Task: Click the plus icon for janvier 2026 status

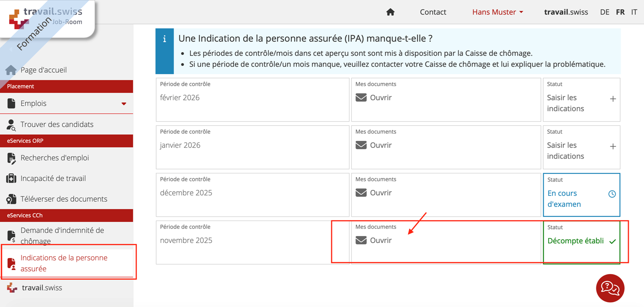Action: (x=612, y=146)
